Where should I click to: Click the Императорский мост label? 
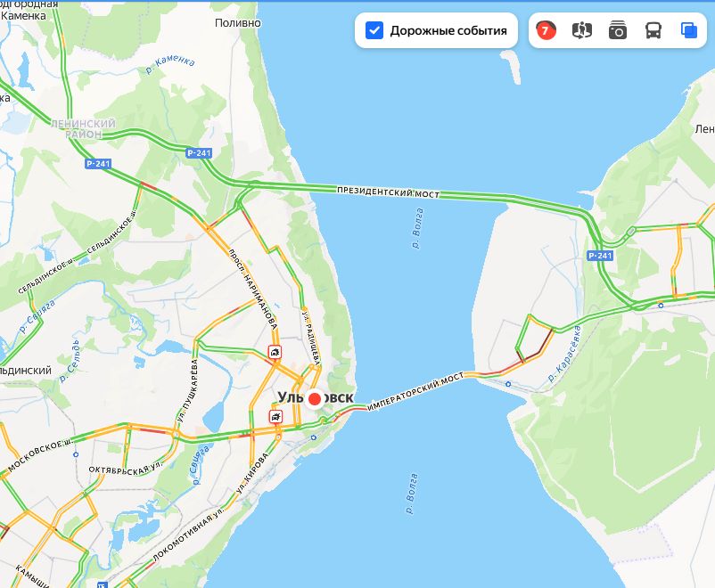[x=415, y=391]
